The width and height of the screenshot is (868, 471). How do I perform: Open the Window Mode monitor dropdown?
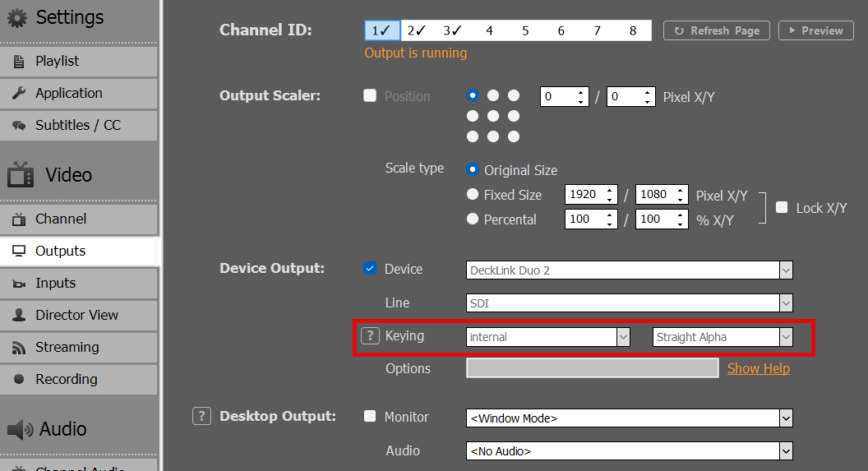pos(630,418)
